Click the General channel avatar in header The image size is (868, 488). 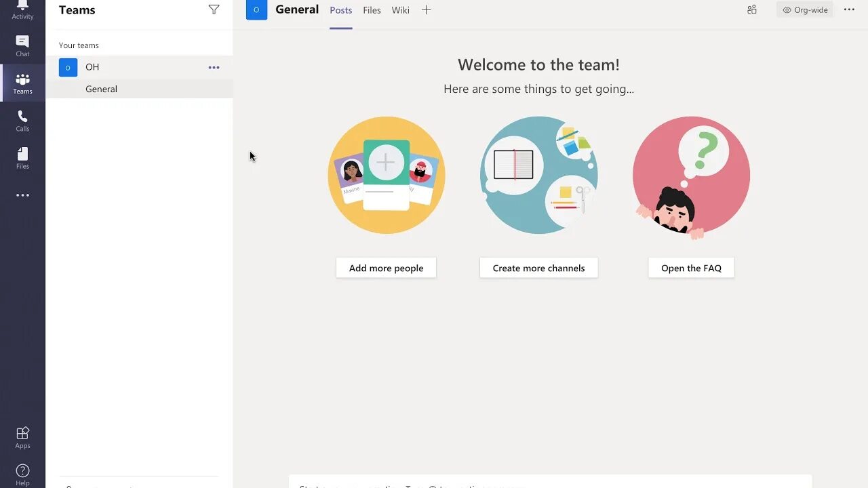(256, 9)
